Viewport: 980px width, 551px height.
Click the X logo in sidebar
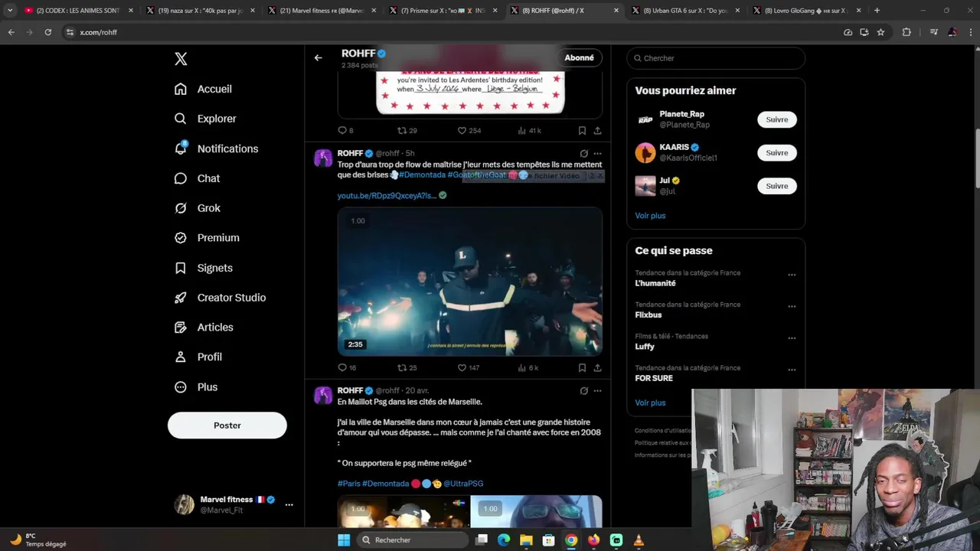[x=181, y=59]
